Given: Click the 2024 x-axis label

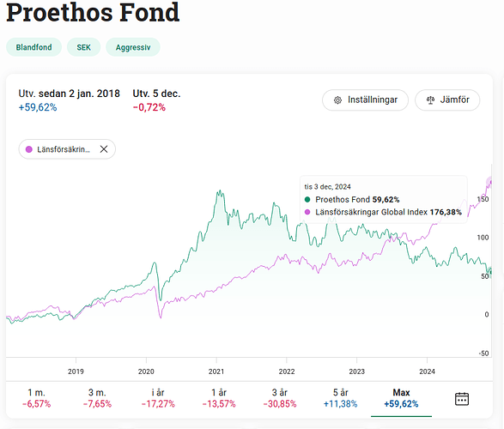Looking at the screenshot, I should pos(427,372).
